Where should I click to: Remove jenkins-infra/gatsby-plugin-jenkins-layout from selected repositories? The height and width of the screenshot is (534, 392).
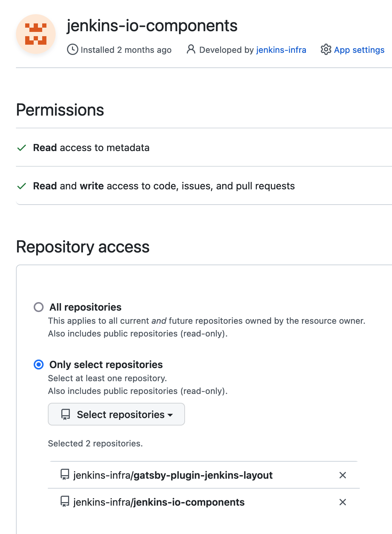point(342,475)
